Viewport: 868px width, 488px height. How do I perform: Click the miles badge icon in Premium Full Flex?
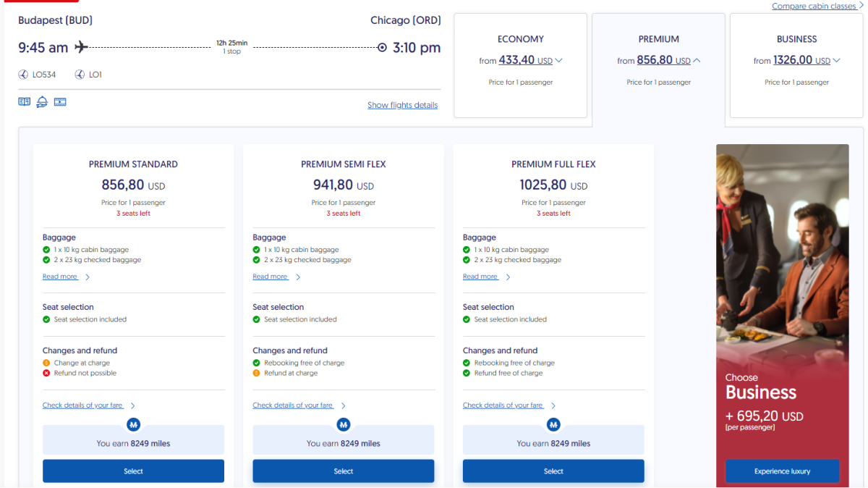pyautogui.click(x=553, y=425)
